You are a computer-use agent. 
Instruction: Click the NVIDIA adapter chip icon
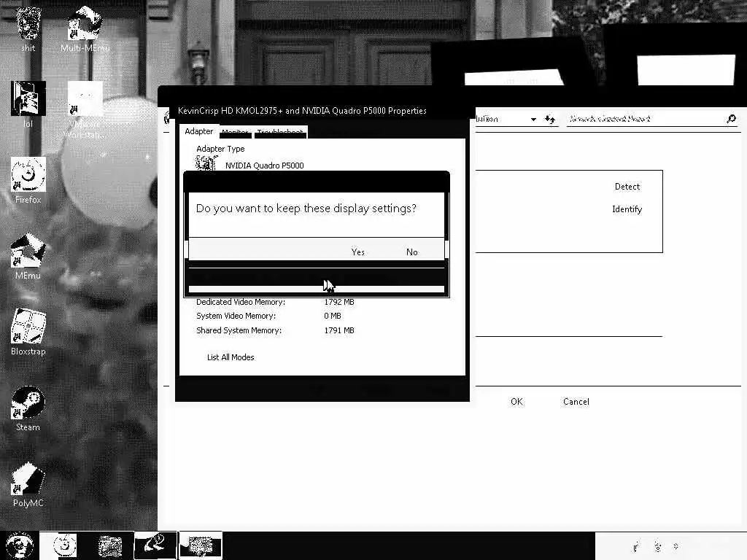(x=206, y=164)
